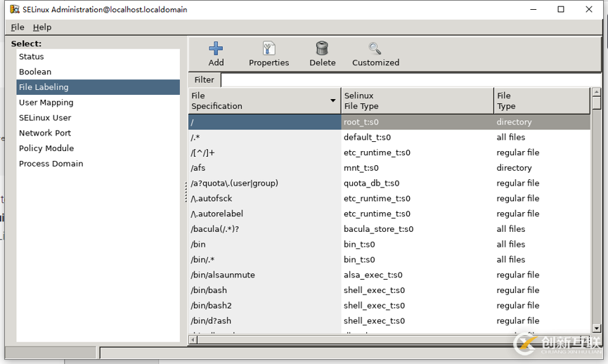Click the File Type column header
This screenshot has width=608, height=364.
pos(542,100)
